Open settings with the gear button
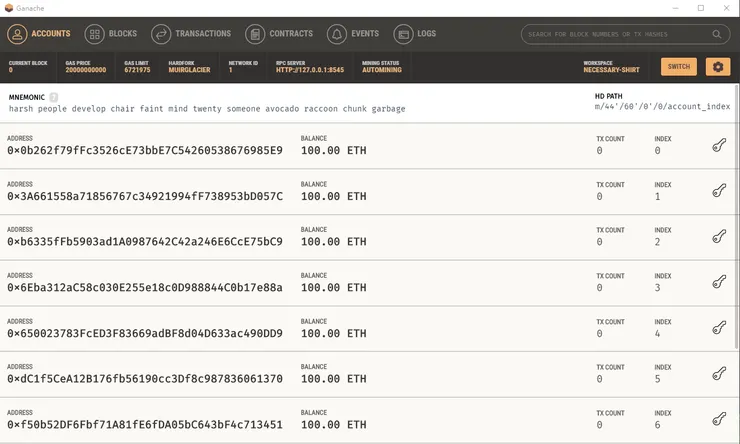This screenshot has width=740, height=444. 718,67
